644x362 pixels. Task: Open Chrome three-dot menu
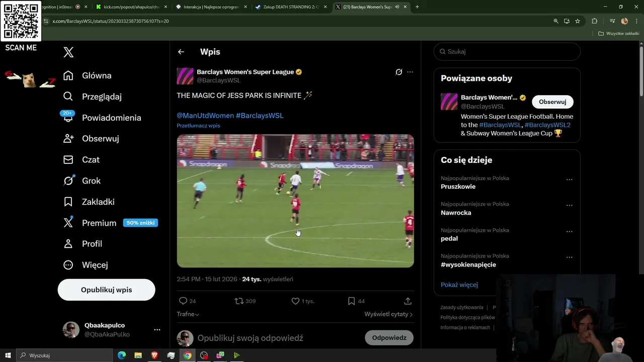(x=636, y=21)
